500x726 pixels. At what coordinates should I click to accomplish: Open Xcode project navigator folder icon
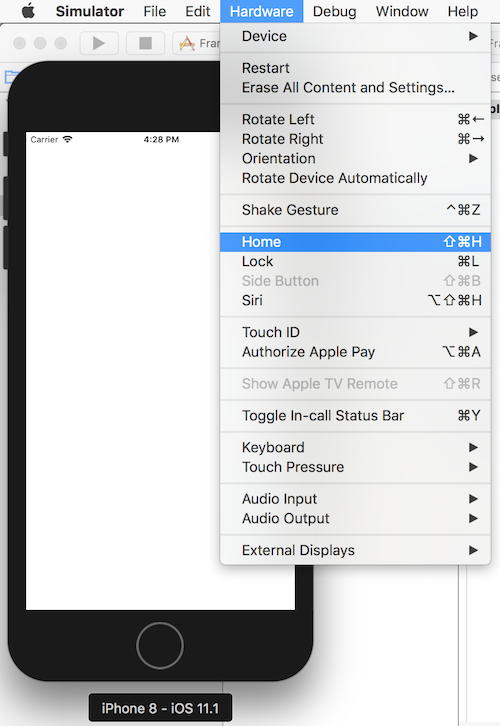point(10,77)
